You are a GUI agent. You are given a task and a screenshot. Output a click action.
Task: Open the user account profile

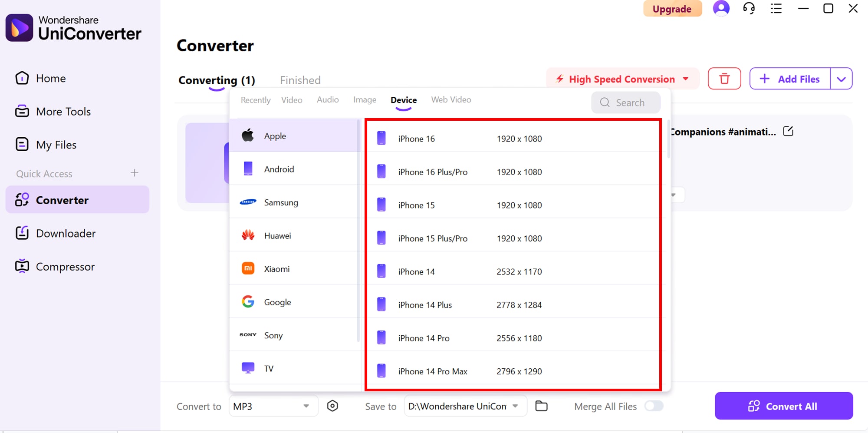coord(721,8)
